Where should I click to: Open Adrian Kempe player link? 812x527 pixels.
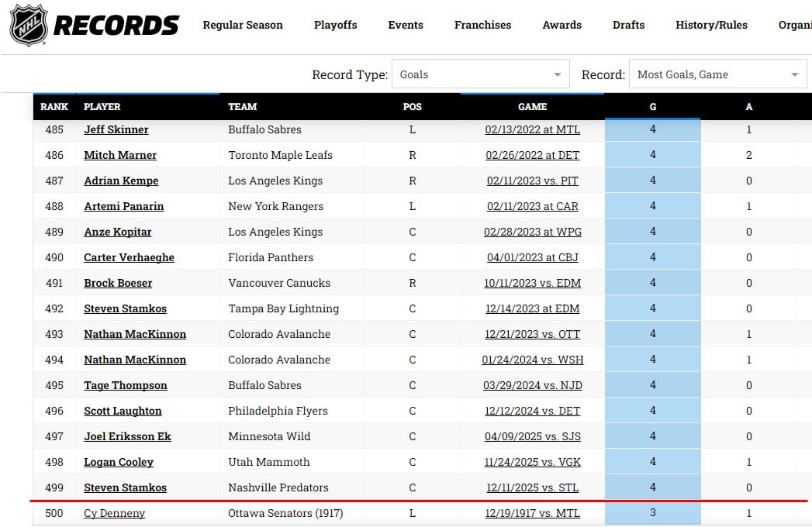tap(121, 181)
